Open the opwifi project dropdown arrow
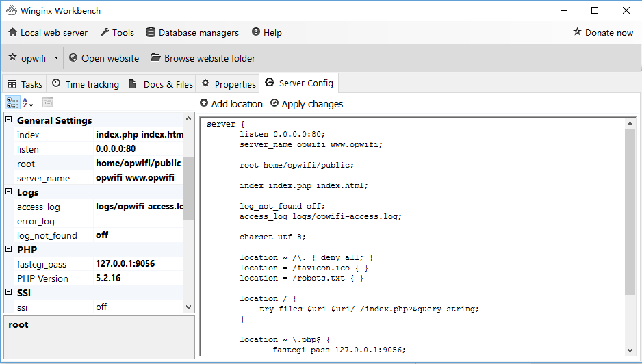 (x=57, y=58)
